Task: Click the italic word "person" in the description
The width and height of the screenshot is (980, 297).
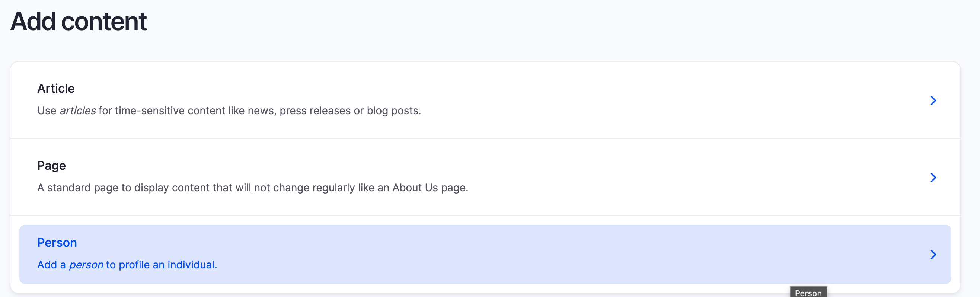Action: tap(86, 265)
